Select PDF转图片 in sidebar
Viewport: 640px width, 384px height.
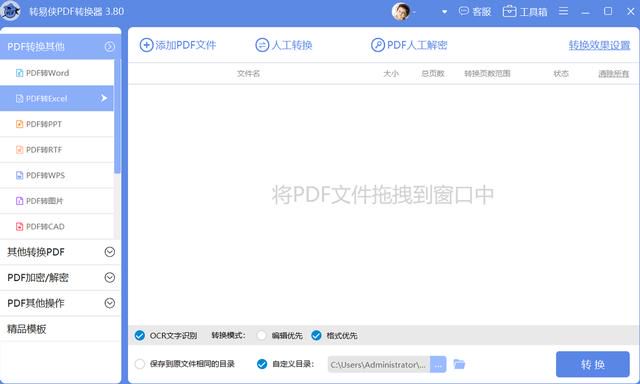pyautogui.click(x=57, y=201)
